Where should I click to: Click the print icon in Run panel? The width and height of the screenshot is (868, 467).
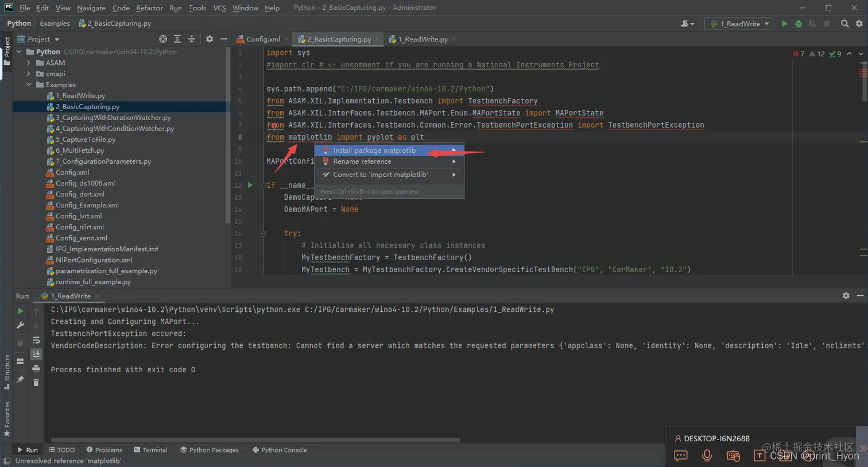tap(36, 368)
